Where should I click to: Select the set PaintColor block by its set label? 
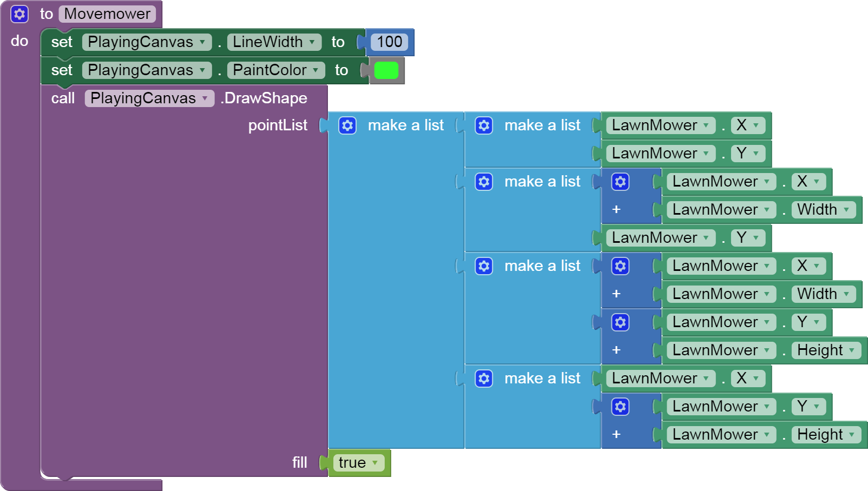click(62, 70)
